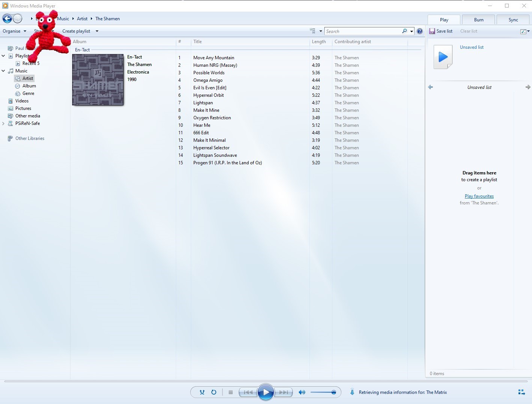Expand list options dropdown arrow
Viewport: 532px width, 404px height.
click(x=529, y=32)
